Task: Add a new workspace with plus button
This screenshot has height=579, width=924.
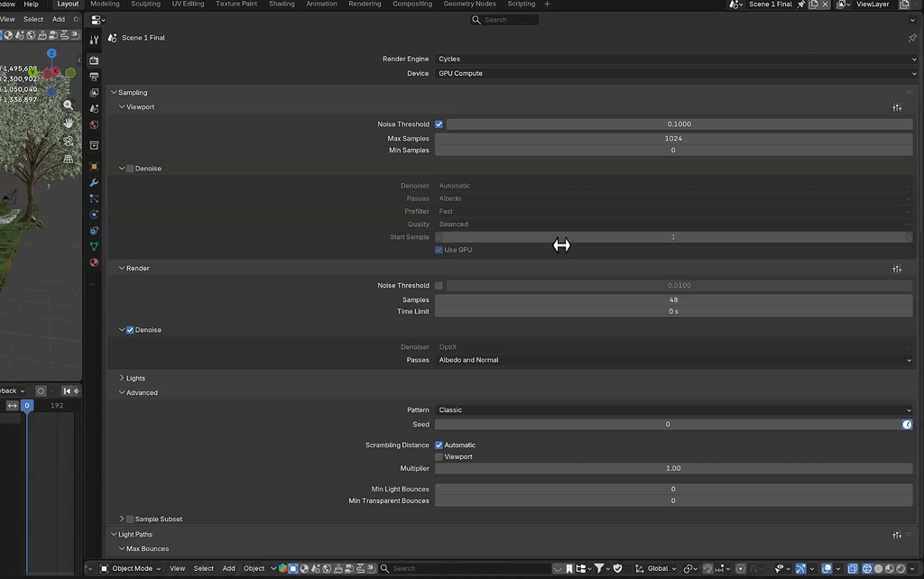Action: click(x=547, y=5)
